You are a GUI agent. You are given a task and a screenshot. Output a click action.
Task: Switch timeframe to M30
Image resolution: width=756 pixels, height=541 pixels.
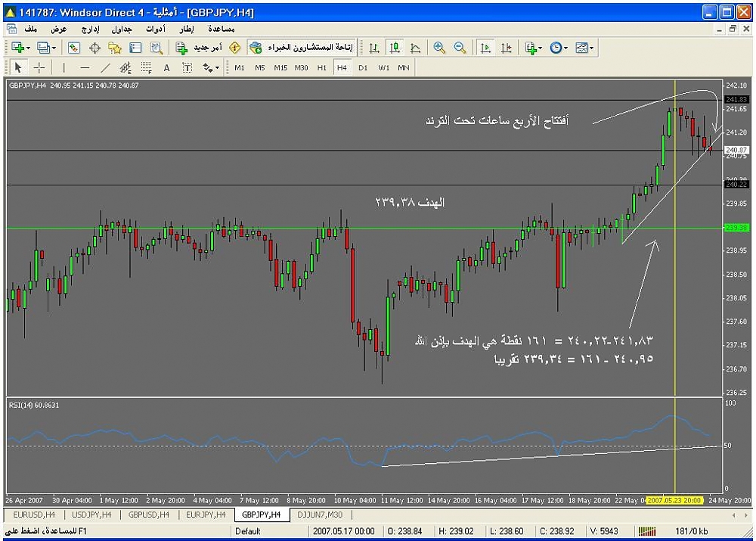point(302,67)
